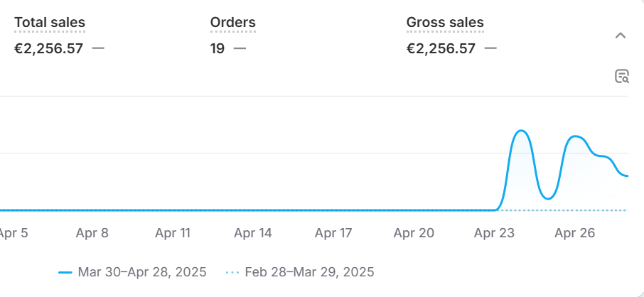The height and width of the screenshot is (297, 644).
Task: Click the Apr 20 axis label
Action: pyautogui.click(x=414, y=233)
